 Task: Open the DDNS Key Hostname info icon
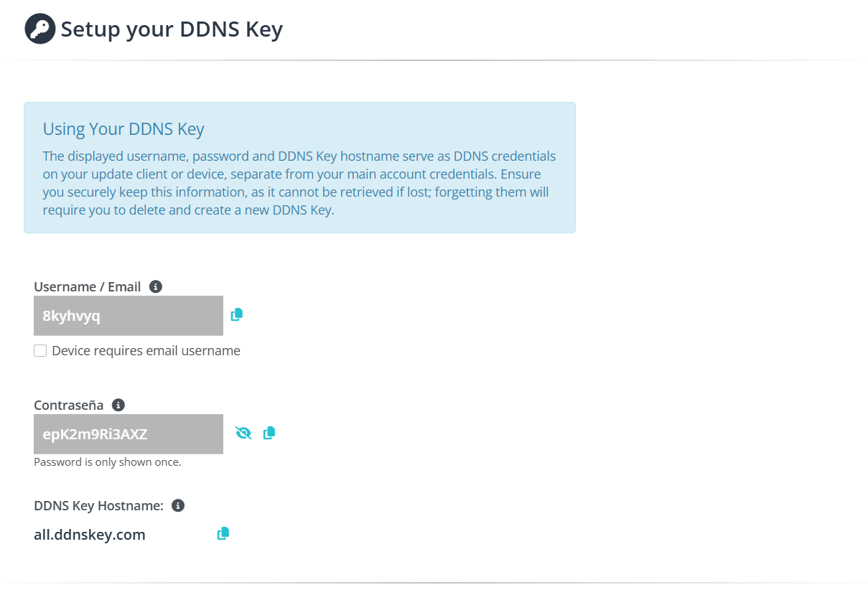(x=178, y=505)
